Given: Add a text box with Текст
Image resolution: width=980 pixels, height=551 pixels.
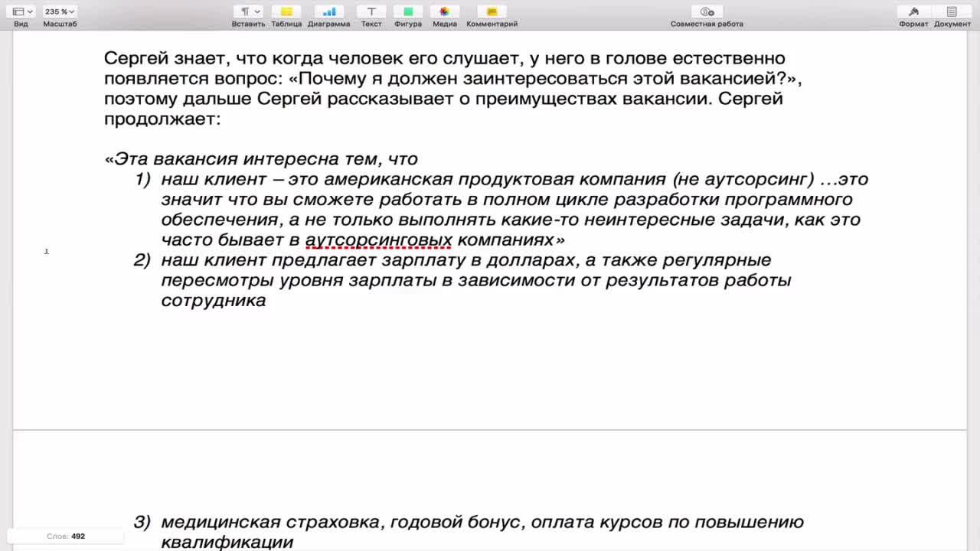Looking at the screenshot, I should tap(371, 11).
